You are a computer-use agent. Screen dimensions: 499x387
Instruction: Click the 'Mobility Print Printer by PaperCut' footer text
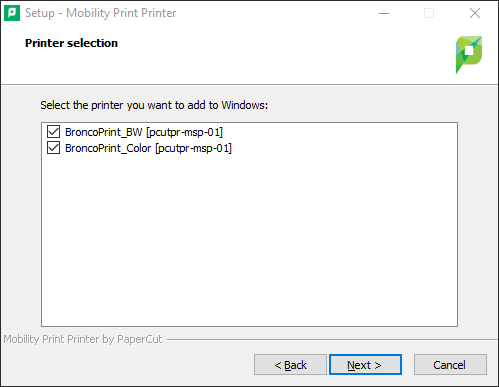83,339
